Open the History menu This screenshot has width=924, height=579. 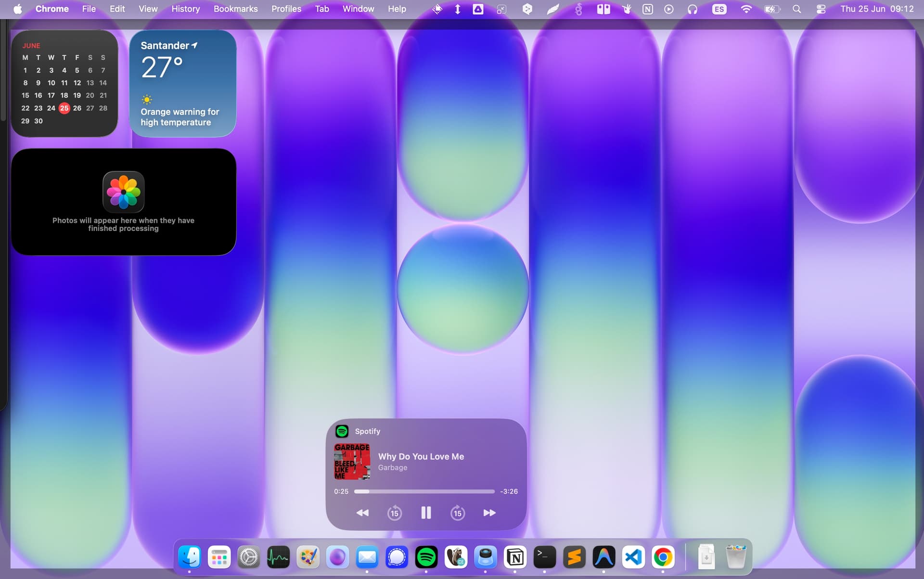tap(186, 9)
